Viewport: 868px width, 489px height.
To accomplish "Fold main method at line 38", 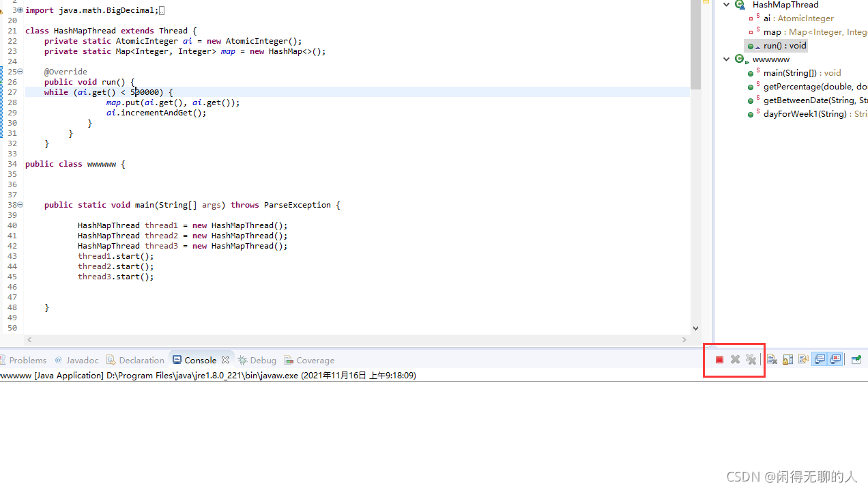I will pos(20,205).
